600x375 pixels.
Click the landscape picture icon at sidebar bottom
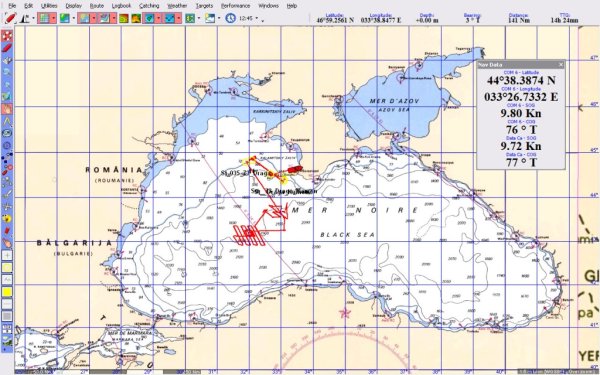[7, 341]
